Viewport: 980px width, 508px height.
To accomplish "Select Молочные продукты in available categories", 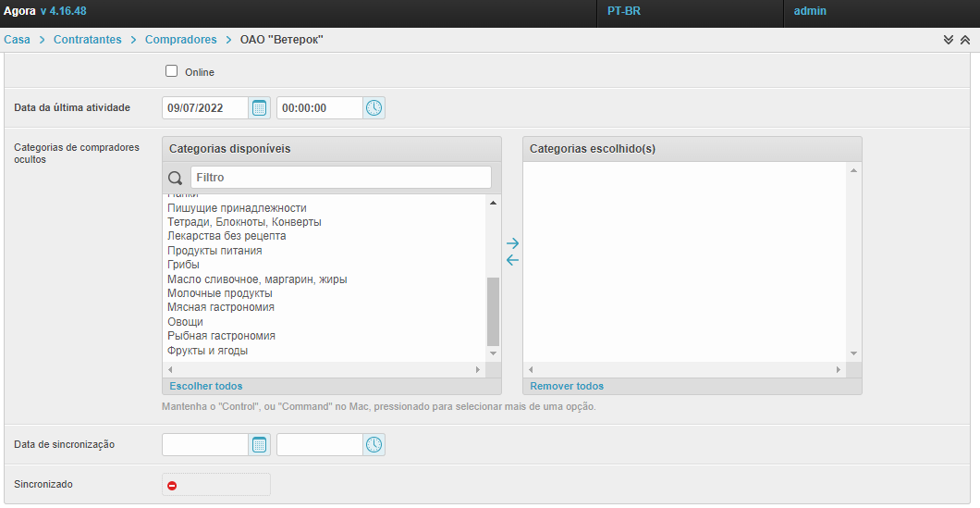I will tap(219, 293).
